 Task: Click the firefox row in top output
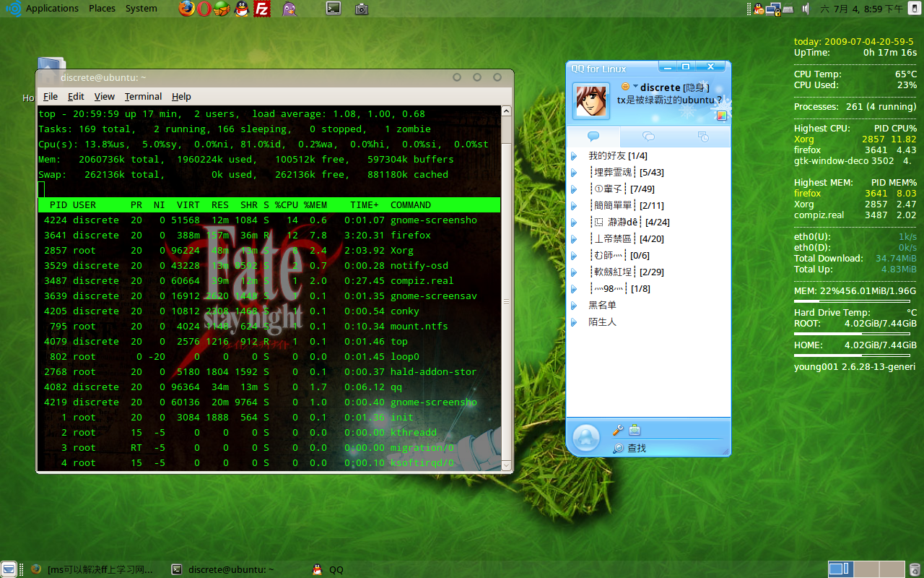point(269,236)
